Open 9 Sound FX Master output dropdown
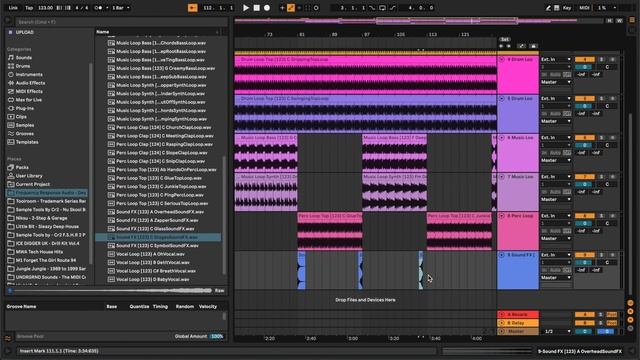 coord(556,278)
